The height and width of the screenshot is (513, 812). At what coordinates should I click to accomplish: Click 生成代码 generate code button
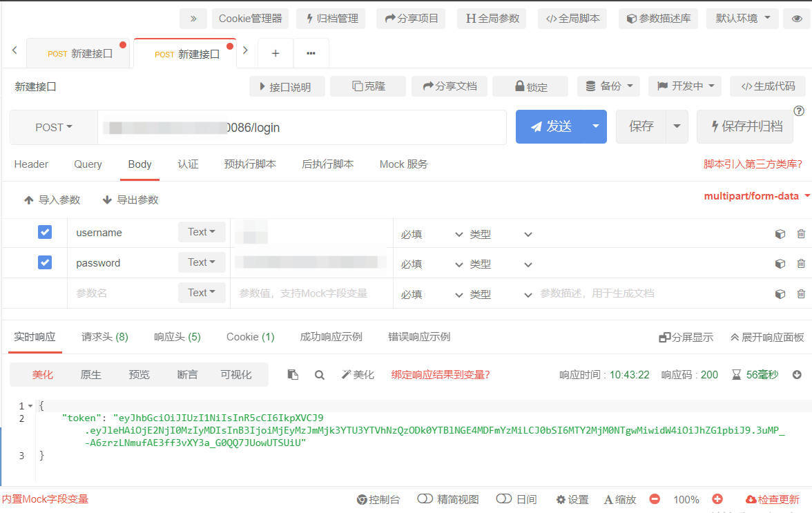point(768,86)
